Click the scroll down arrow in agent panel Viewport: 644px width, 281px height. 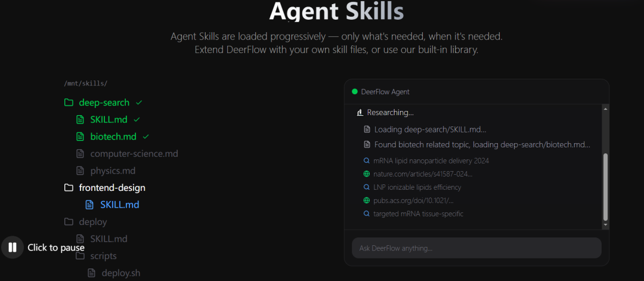(x=606, y=226)
